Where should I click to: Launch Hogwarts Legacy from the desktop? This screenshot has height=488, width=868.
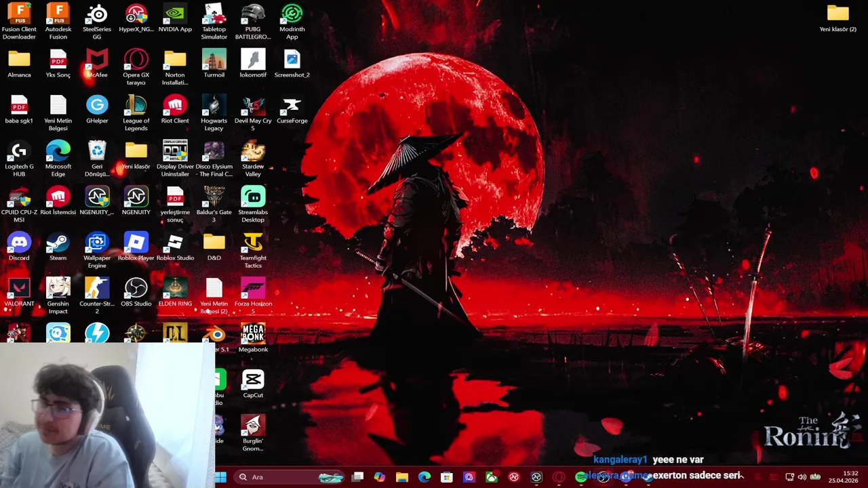[x=214, y=113]
